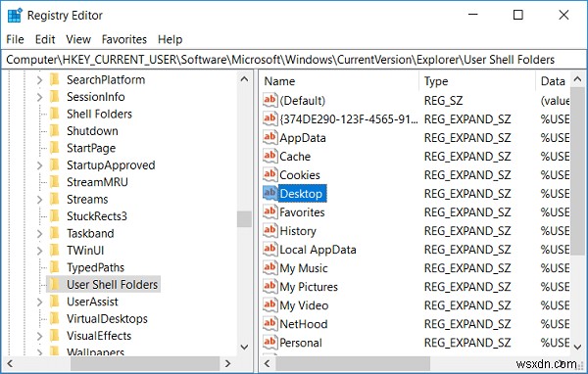The height and width of the screenshot is (374, 588).
Task: Click the string value icon beside (Default)
Action: pos(270,100)
